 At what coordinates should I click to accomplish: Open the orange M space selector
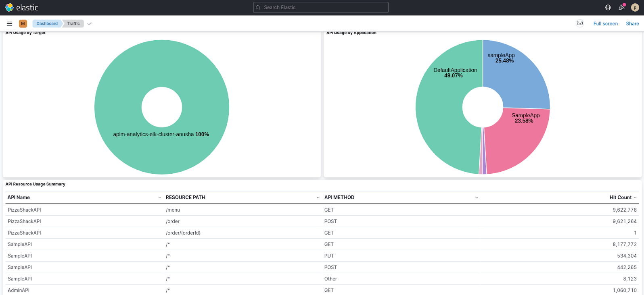23,24
